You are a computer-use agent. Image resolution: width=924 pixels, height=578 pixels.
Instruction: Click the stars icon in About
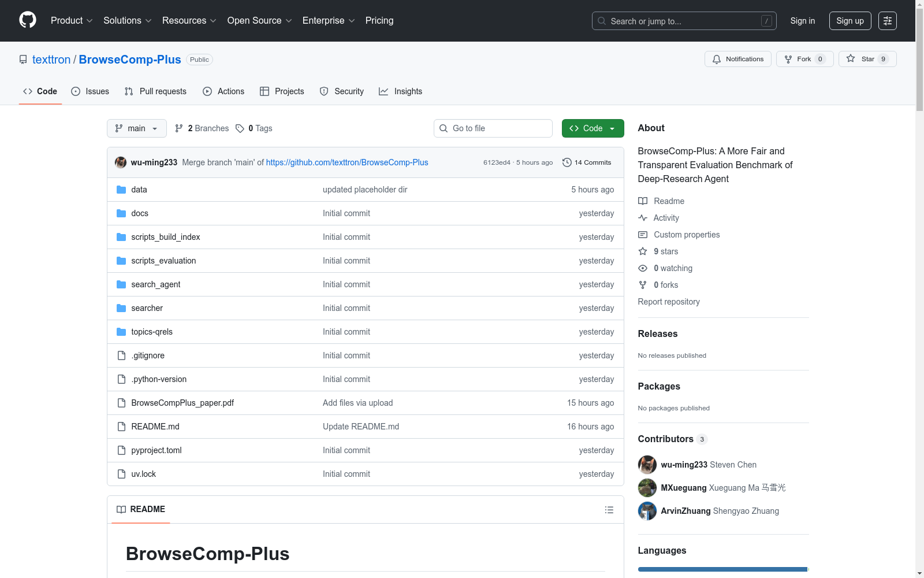point(643,251)
